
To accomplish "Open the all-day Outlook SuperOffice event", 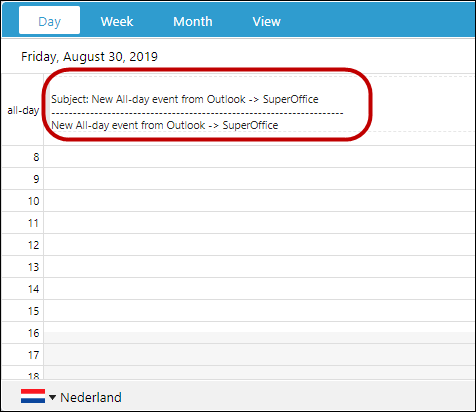I will [198, 112].
